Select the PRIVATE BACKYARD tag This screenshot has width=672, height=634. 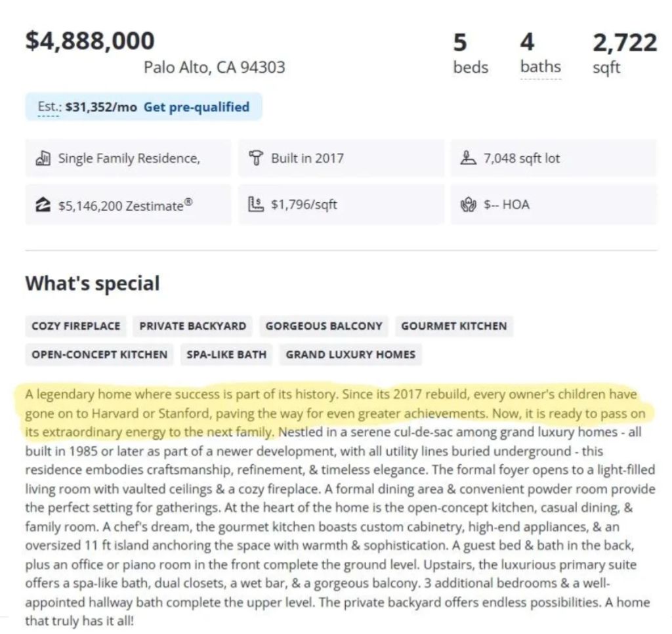pos(193,326)
